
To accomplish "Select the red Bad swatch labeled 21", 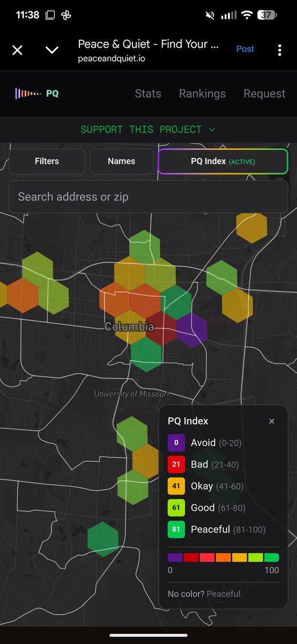I will pos(176,464).
